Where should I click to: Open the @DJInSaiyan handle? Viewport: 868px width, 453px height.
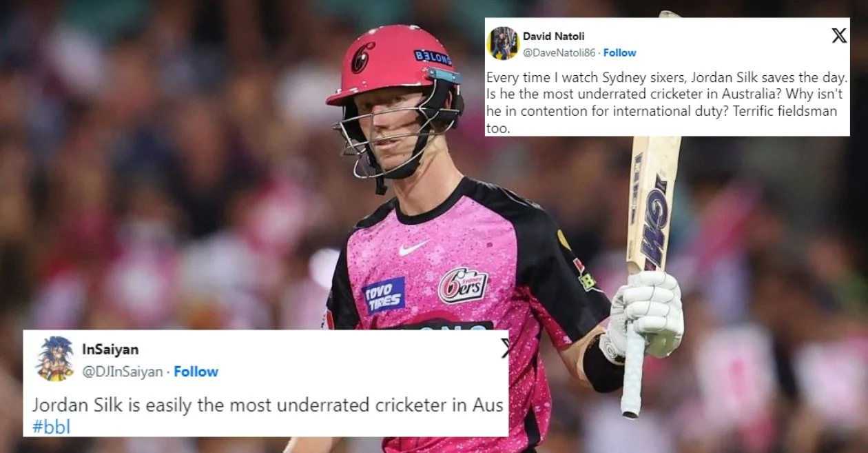tap(123, 372)
